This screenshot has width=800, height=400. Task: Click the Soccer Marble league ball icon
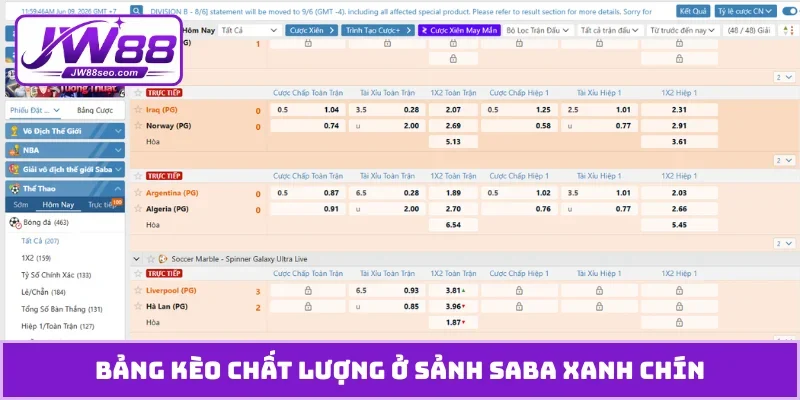[x=163, y=259]
